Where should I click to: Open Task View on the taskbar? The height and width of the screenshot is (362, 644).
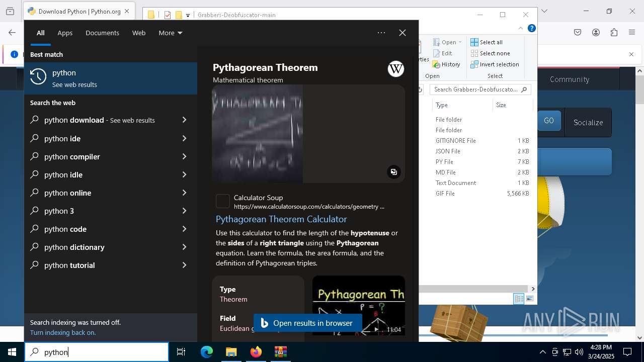point(181,352)
